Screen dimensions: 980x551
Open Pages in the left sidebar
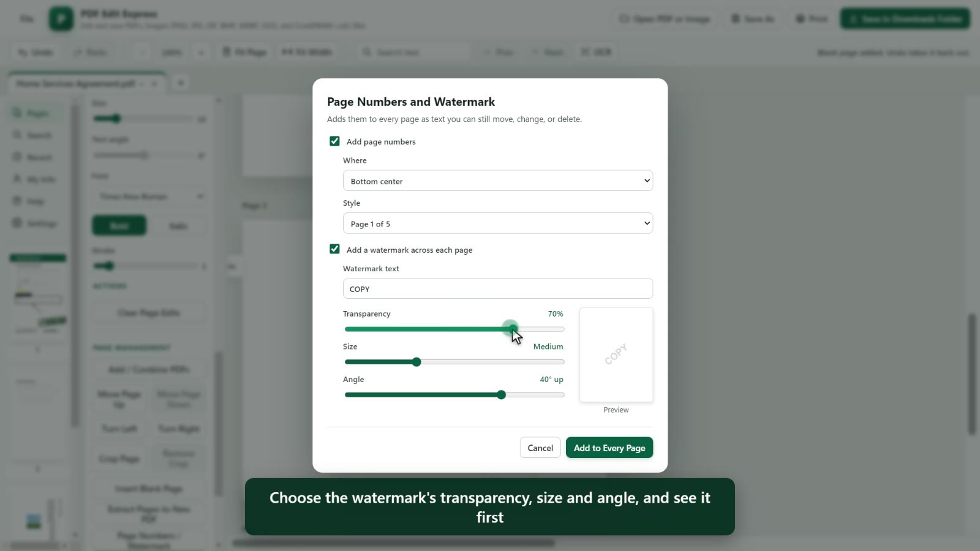click(38, 113)
